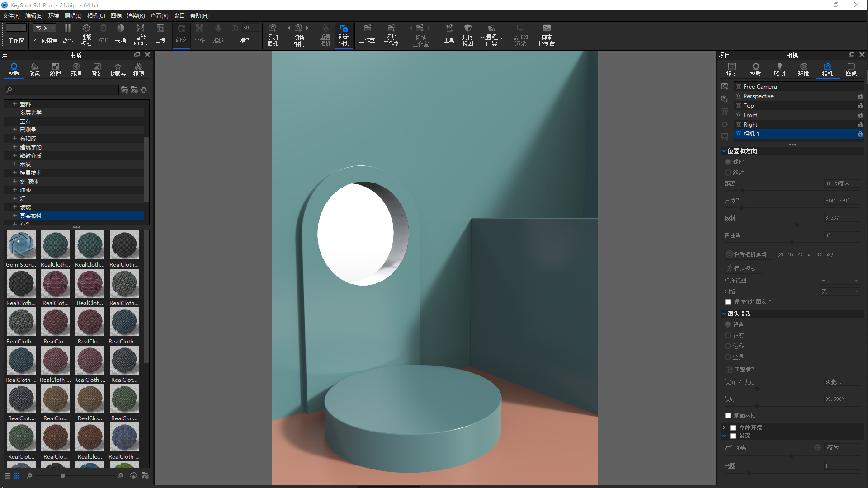Screen dimensions: 868x488
Task: Select the 位移 shift lens option
Action: click(728, 346)
